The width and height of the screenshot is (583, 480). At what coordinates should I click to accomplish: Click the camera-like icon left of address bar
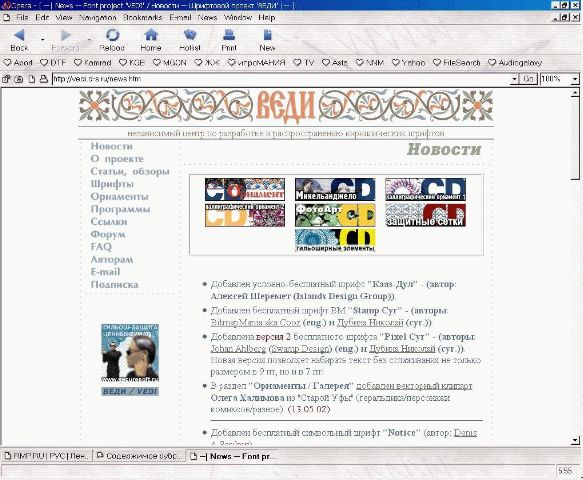[19, 79]
